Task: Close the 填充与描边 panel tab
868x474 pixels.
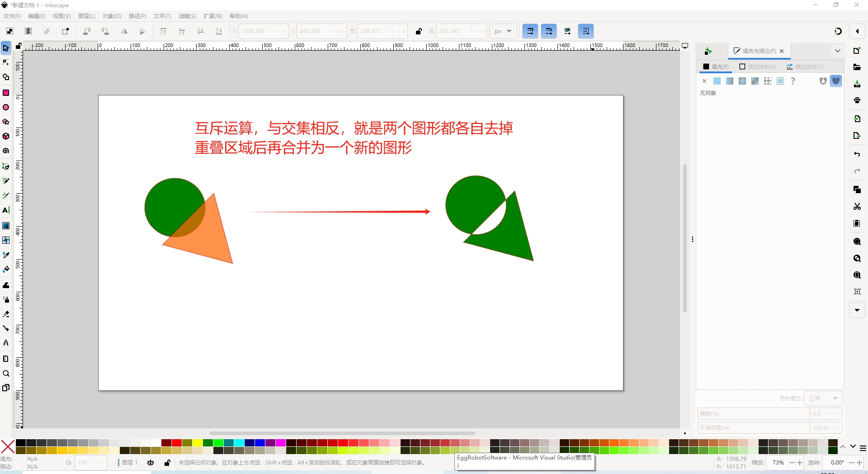Action: click(x=782, y=51)
